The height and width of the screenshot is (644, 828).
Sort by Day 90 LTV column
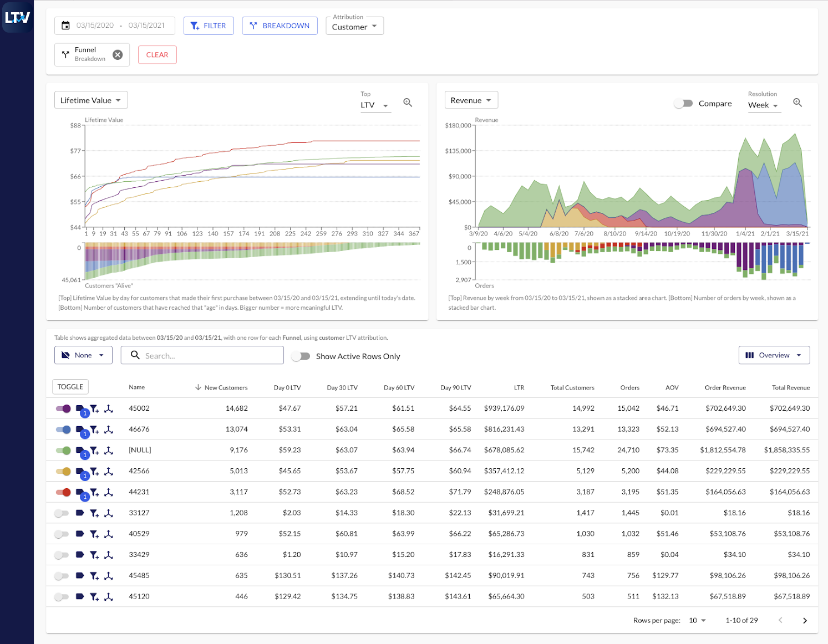point(455,387)
